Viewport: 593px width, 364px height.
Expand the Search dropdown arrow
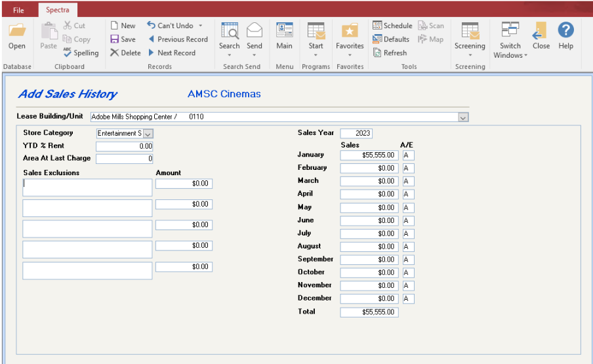(230, 55)
